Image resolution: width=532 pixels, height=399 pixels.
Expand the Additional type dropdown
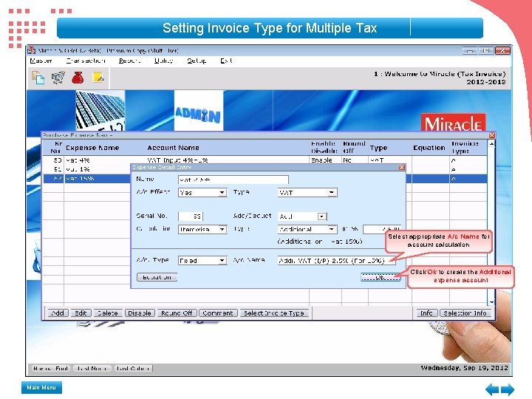click(332, 229)
